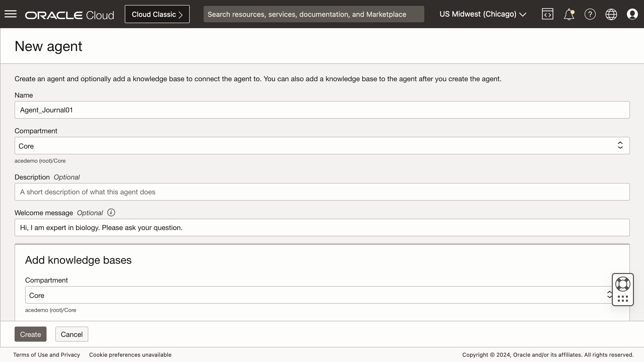Open Terms of Use and Privacy link

click(x=47, y=355)
